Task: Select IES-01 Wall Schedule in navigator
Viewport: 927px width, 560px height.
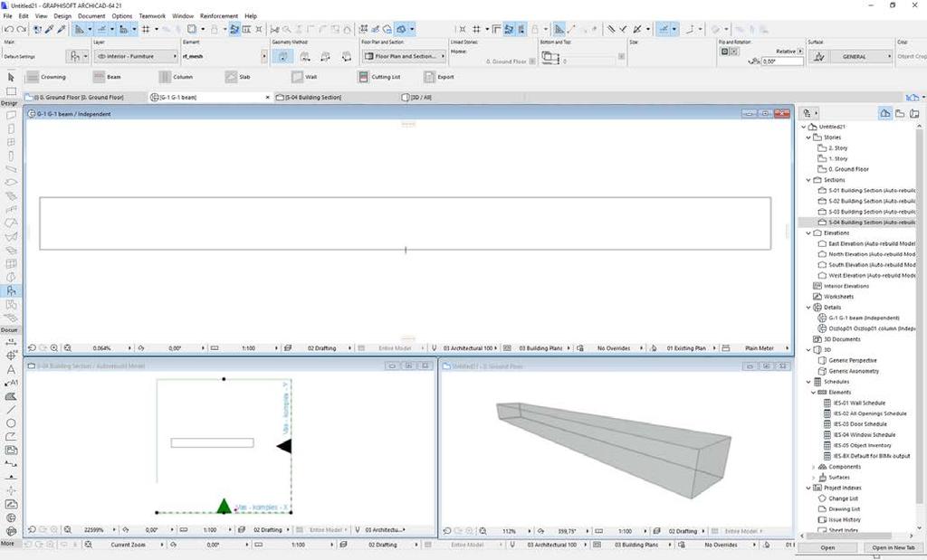Action: click(x=859, y=403)
